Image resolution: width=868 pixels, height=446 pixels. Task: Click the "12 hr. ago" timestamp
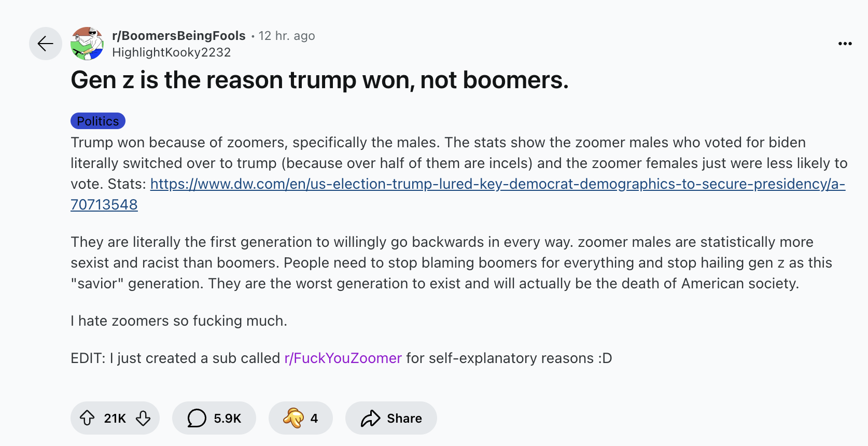[x=286, y=36]
